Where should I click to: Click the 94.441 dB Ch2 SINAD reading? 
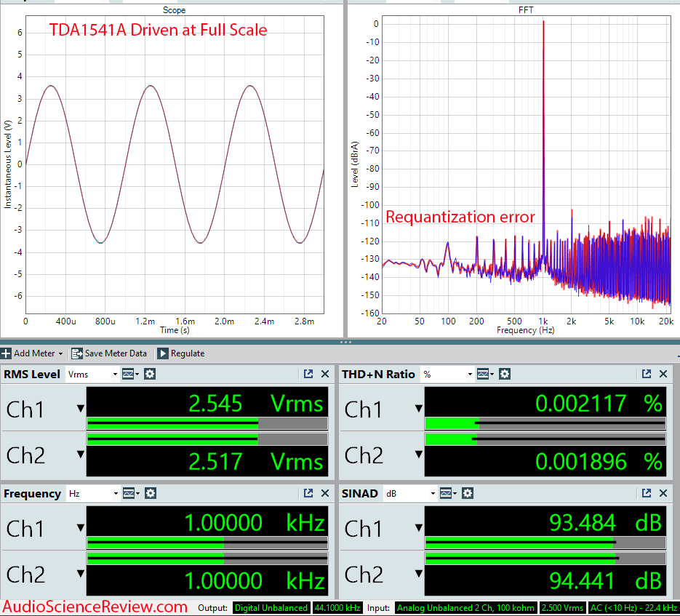(x=605, y=581)
